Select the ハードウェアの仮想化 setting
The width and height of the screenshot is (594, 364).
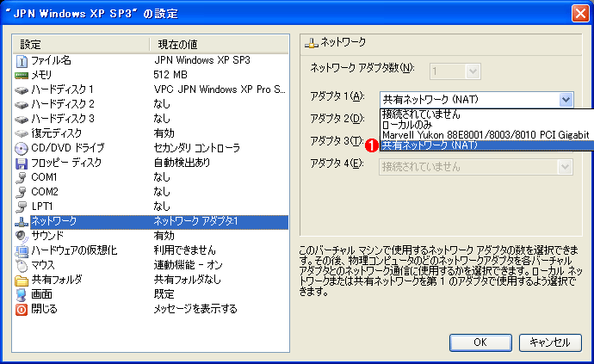152,250
